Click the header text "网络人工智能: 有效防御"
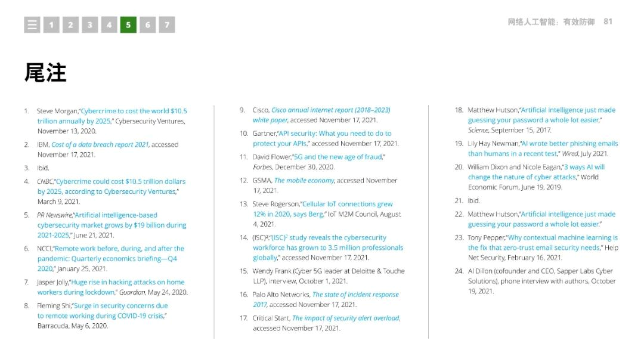This screenshot has width=644, height=362. coord(551,22)
